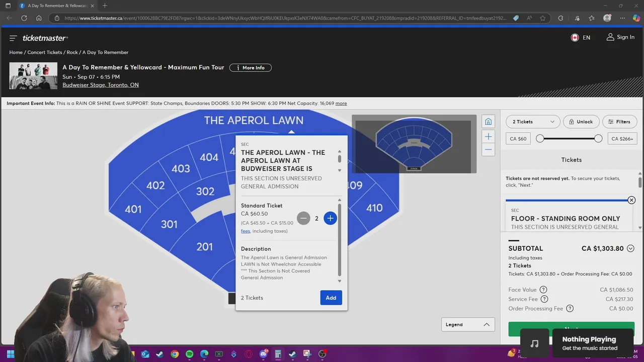Screen dimensions: 644x362
Task: Open A Day To Remember breadcrumb
Action: pyautogui.click(x=105, y=52)
